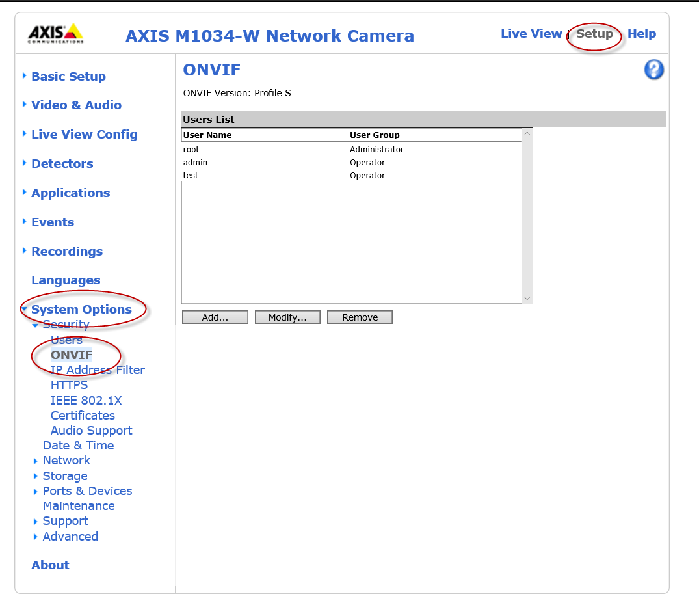Open the Recordings menu
The height and width of the screenshot is (616, 699).
[x=67, y=251]
